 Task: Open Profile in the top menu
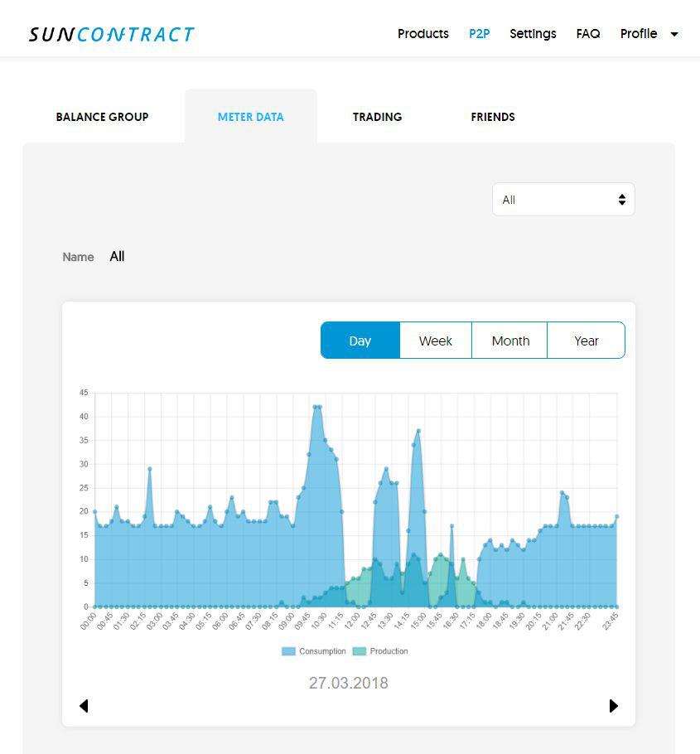(639, 34)
